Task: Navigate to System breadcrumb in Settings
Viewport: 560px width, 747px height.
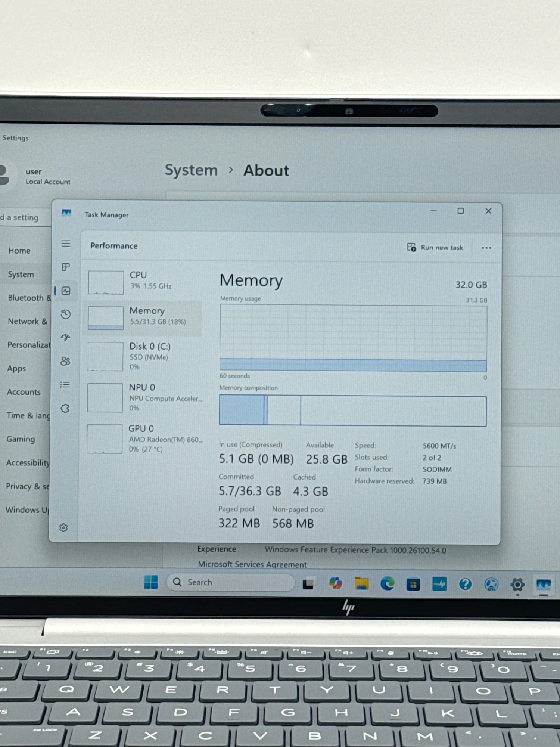Action: 191,170
